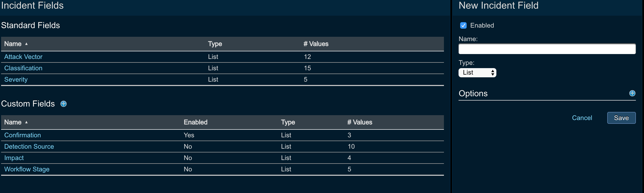Open the Type dropdown set to List
The width and height of the screenshot is (644, 193).
click(x=477, y=73)
